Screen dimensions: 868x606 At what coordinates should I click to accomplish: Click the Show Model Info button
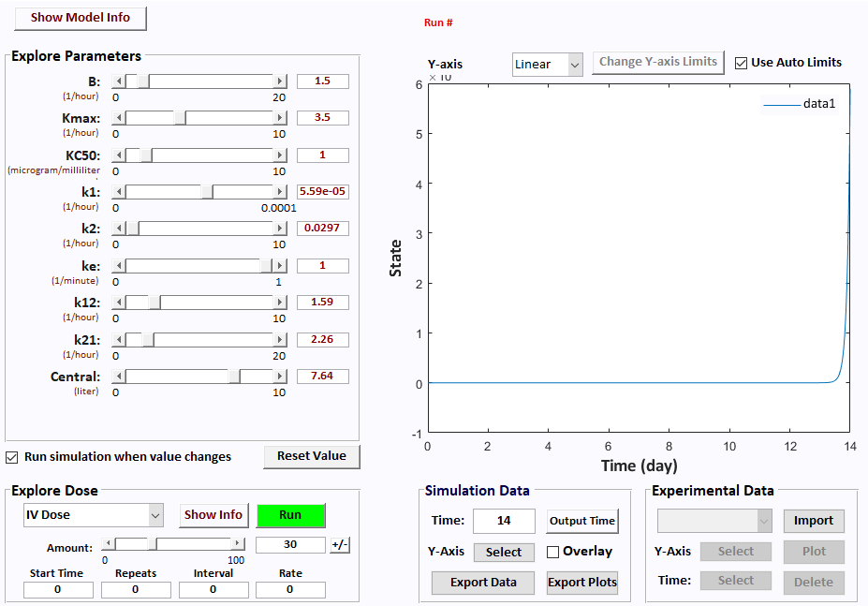pos(80,18)
